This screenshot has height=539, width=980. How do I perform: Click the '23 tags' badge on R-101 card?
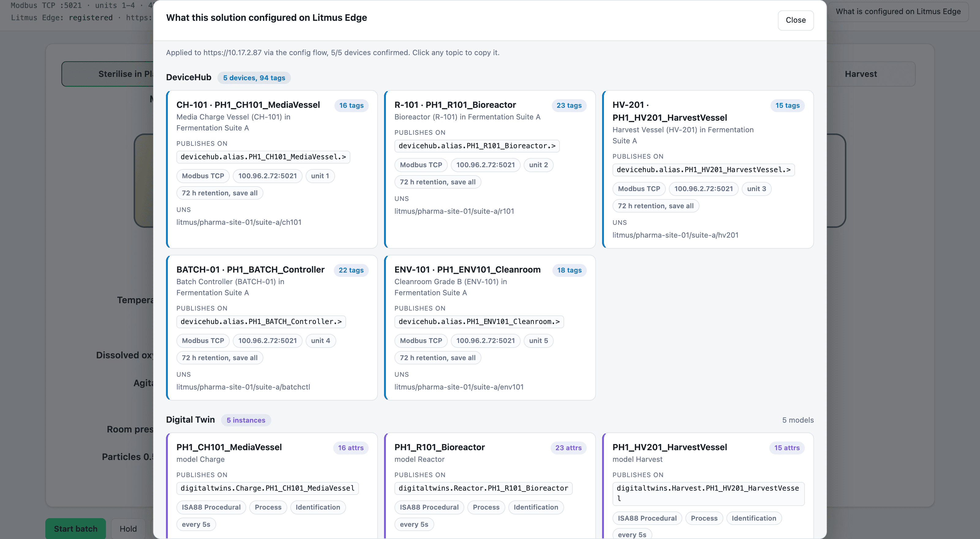click(569, 105)
